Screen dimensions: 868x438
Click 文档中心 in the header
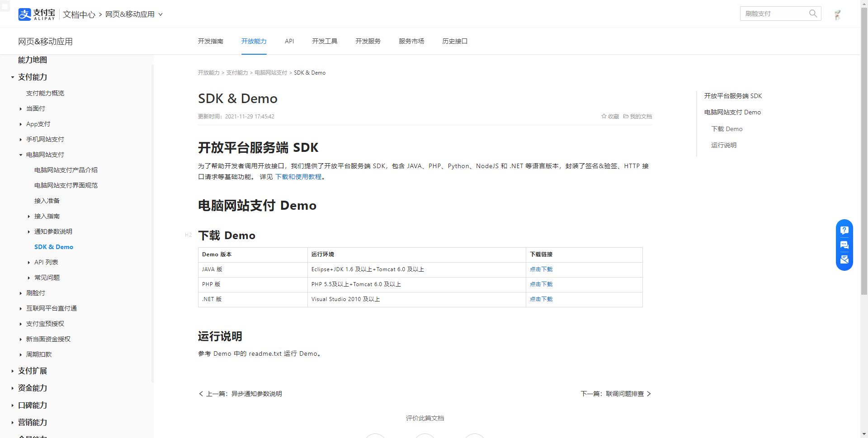tap(79, 14)
